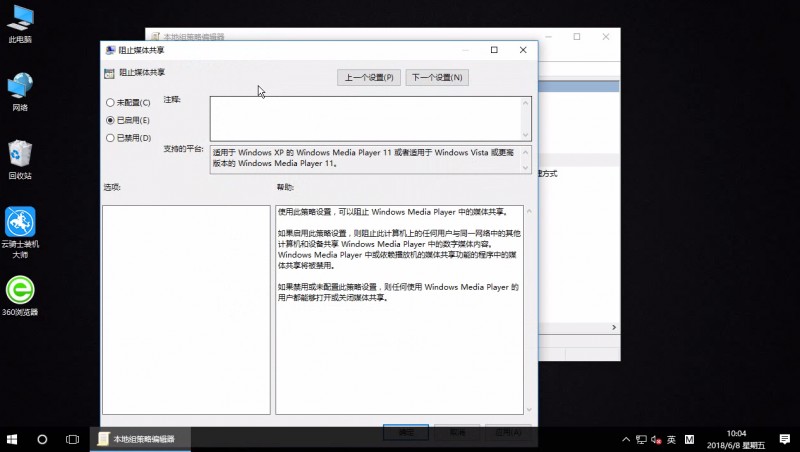Click the policy setting icon beside 阻止媒体共享

coord(109,73)
